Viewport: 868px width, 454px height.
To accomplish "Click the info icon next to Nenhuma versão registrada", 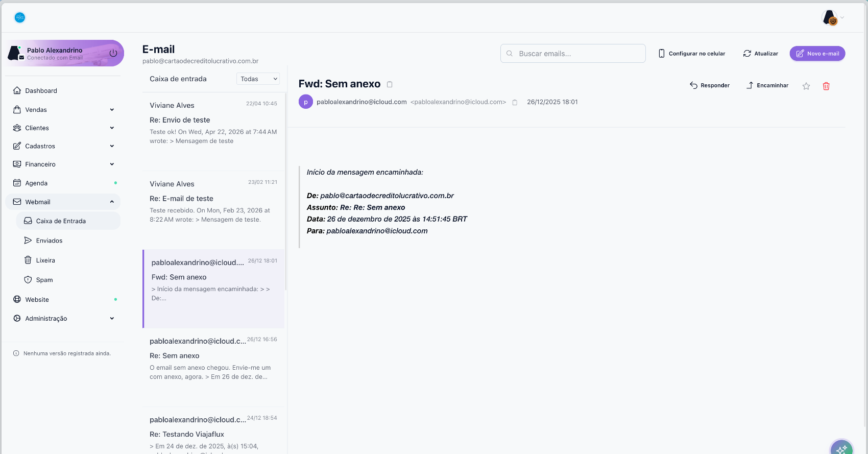I will tap(16, 353).
